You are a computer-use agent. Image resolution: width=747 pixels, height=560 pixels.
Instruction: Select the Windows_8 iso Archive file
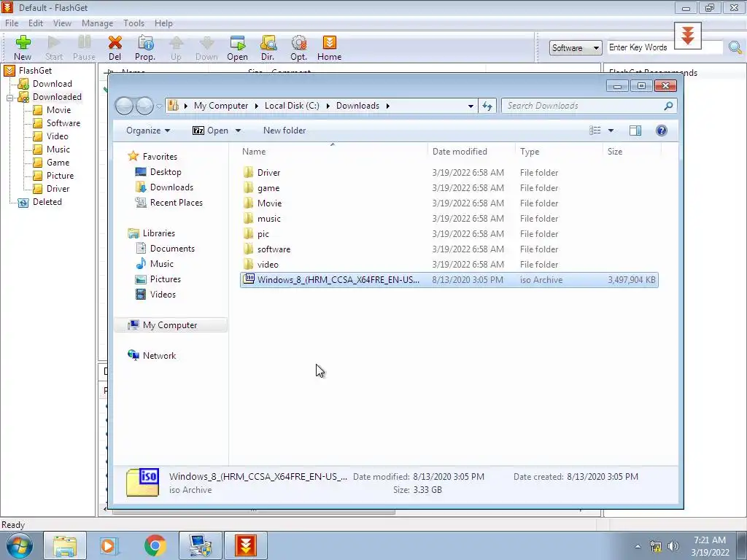[x=449, y=279]
